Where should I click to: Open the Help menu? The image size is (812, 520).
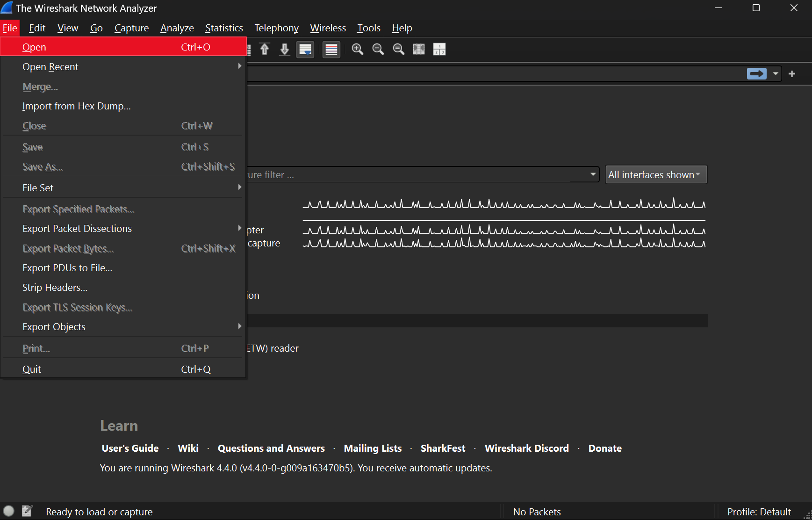[402, 28]
